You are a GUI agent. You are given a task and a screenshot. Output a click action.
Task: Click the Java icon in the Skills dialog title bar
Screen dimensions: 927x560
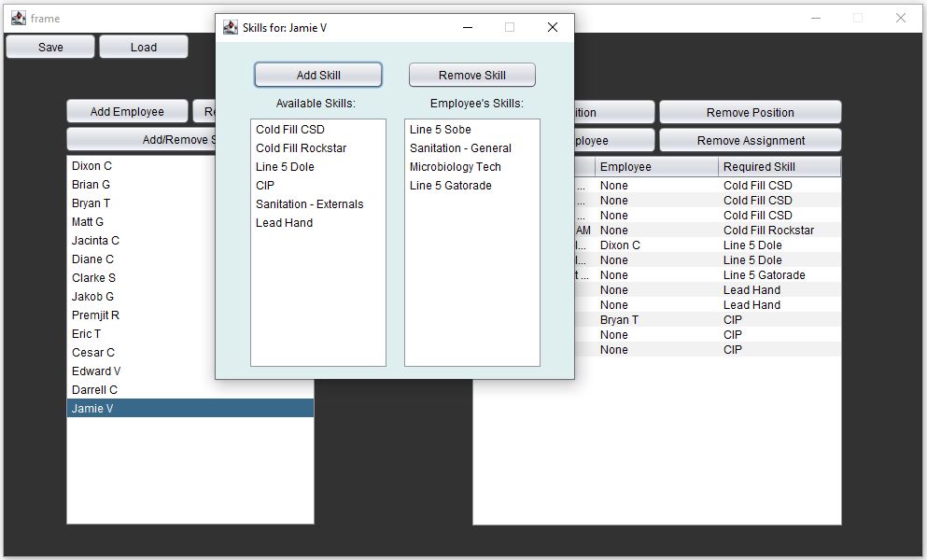point(230,27)
